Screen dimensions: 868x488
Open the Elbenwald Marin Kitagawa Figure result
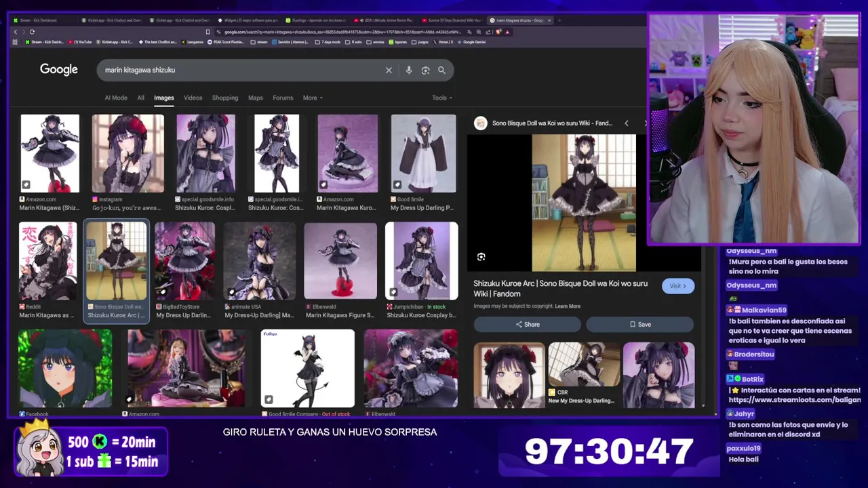tap(340, 261)
